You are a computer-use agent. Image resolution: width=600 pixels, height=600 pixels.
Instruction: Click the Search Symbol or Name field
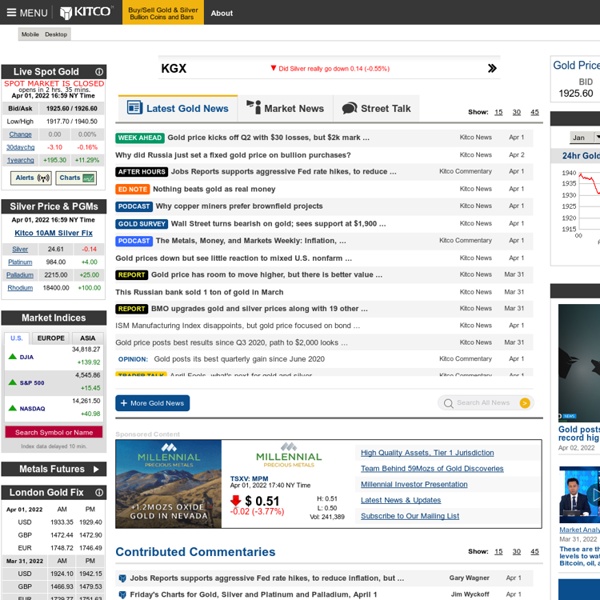tap(54, 432)
